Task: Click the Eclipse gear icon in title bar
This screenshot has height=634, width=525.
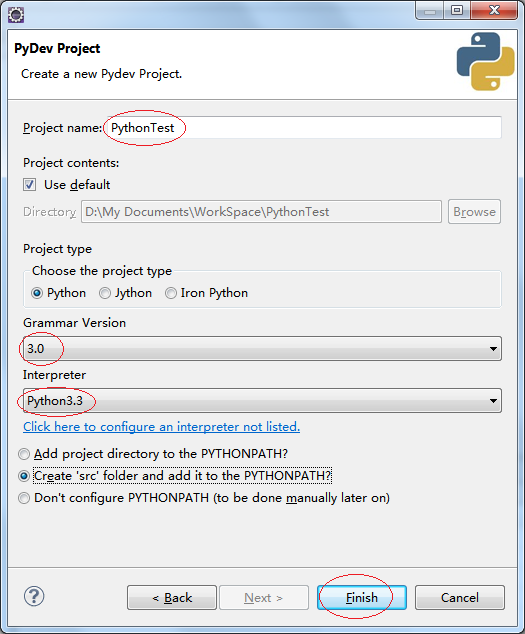Action: tap(16, 15)
